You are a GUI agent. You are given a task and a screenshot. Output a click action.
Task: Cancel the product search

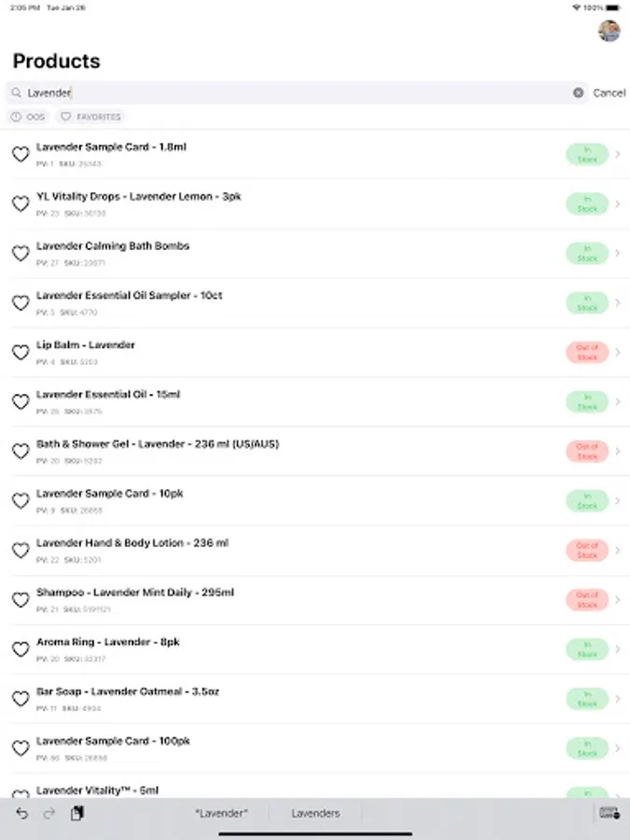(609, 92)
